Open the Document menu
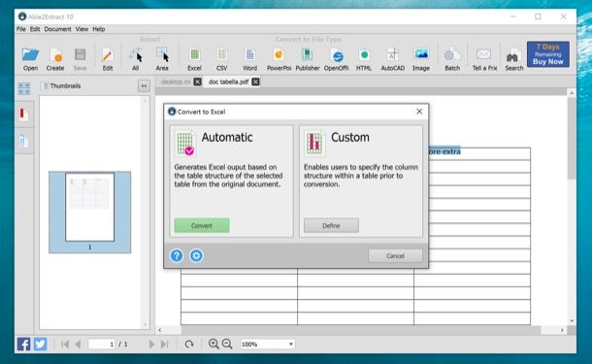The image size is (592, 364). [58, 29]
